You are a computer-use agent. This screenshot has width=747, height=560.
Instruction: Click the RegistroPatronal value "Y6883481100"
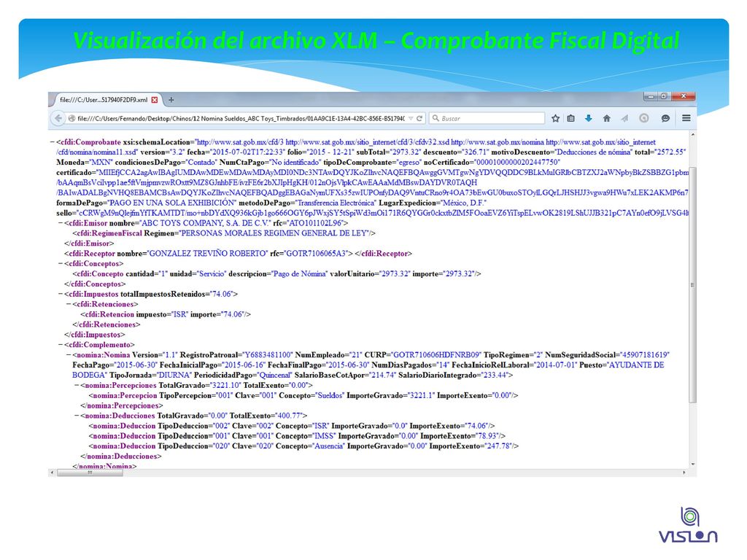pos(268,355)
